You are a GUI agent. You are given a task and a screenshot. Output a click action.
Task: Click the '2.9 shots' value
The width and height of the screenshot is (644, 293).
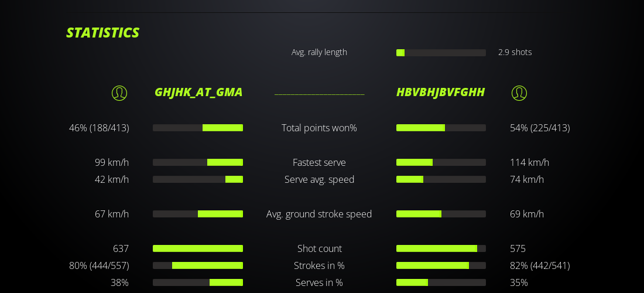515,52
